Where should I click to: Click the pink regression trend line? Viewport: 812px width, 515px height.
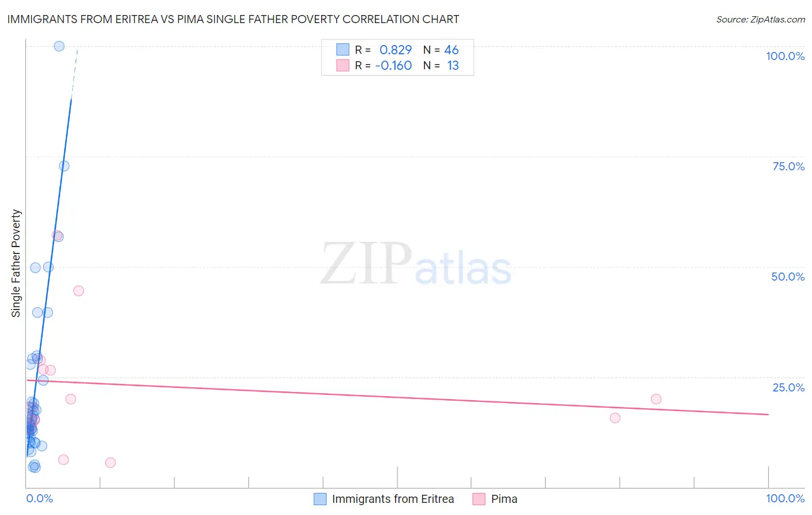click(x=397, y=397)
